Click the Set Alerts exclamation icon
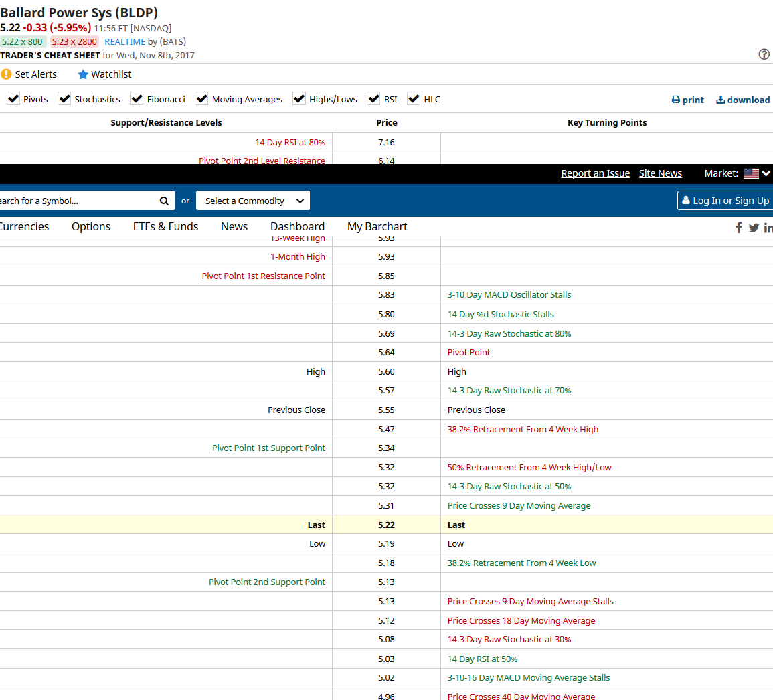Screen dimensions: 773x700 click(6, 74)
